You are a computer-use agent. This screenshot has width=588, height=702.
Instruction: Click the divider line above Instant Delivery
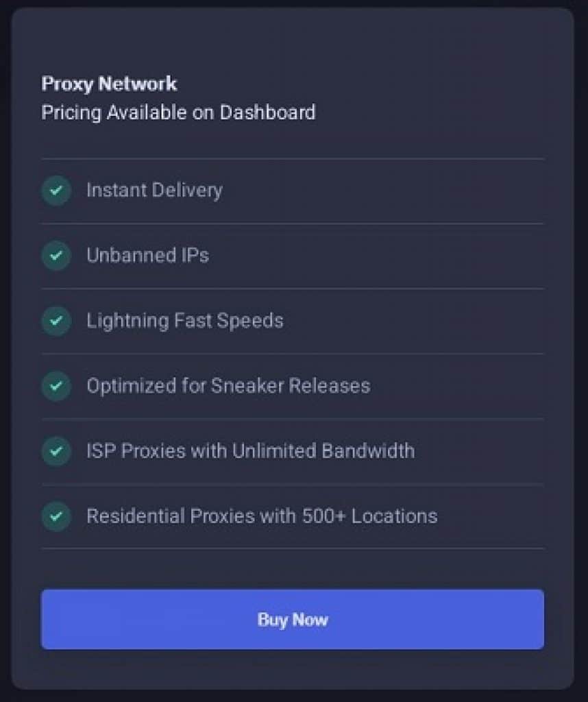click(x=293, y=158)
